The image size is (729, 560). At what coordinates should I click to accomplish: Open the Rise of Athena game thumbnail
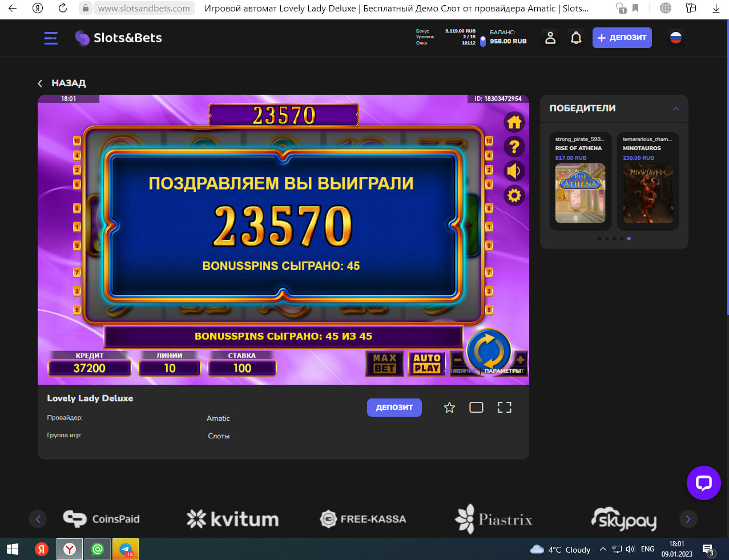[580, 193]
